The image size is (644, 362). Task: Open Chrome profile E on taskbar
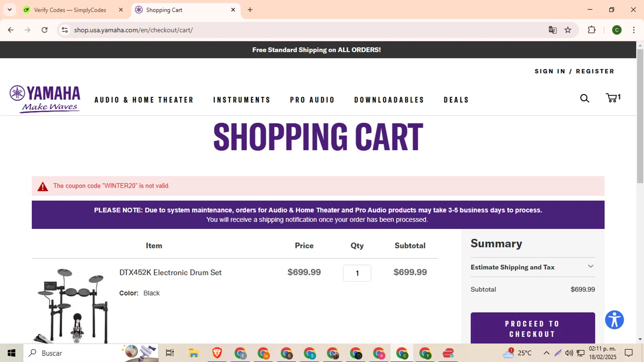[240, 353]
